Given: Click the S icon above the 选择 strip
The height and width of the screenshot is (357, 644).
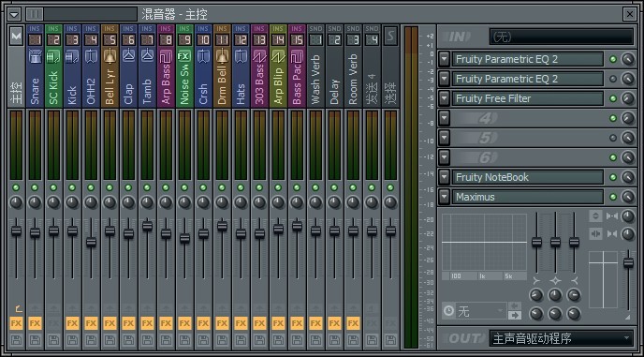Looking at the screenshot, I should 390,37.
